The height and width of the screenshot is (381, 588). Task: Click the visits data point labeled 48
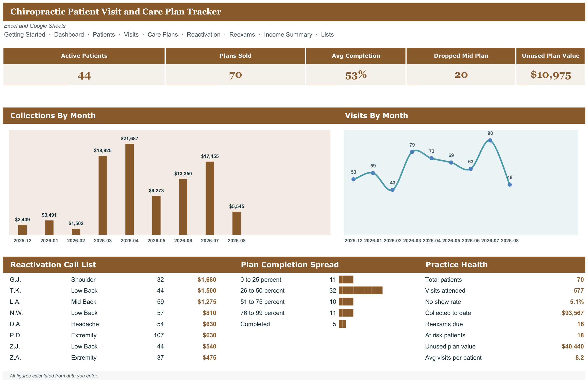[x=510, y=185]
